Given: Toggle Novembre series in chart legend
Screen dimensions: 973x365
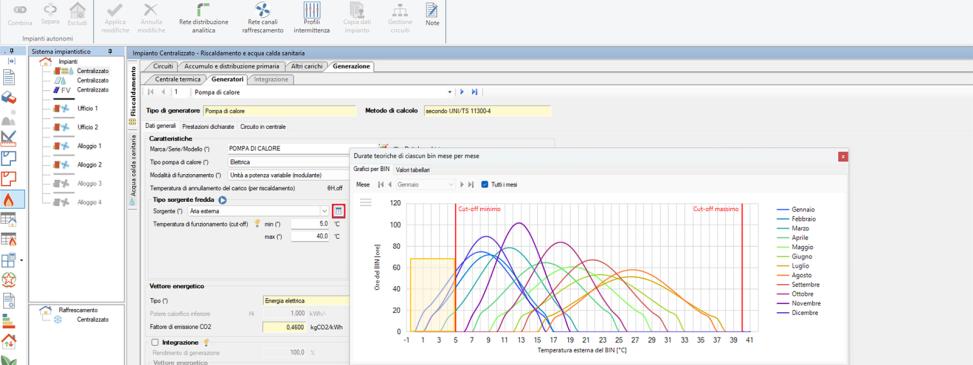Looking at the screenshot, I should 799,304.
